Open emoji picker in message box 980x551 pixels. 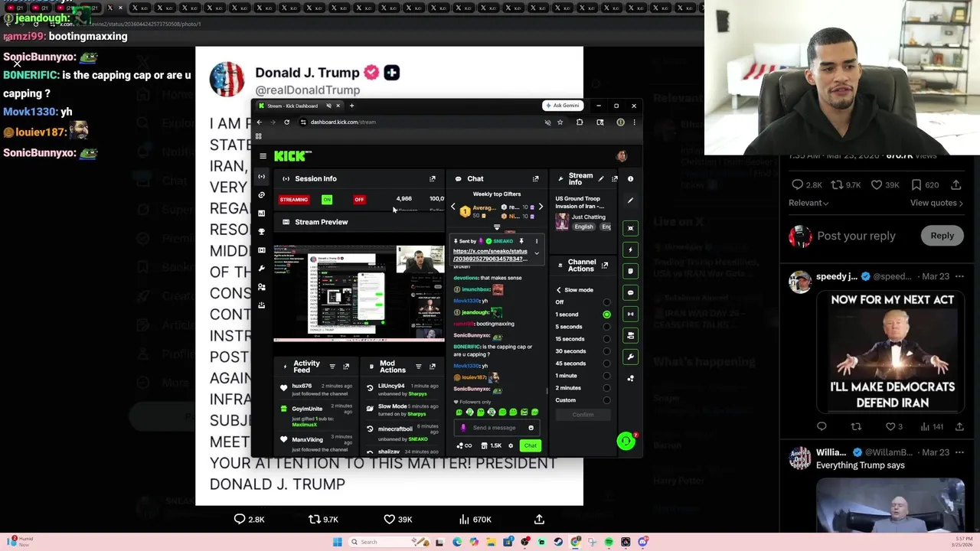click(531, 428)
